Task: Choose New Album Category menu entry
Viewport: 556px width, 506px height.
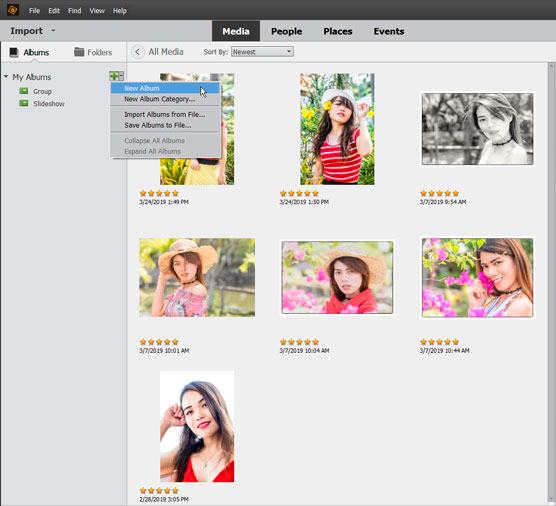Action: coord(165,99)
